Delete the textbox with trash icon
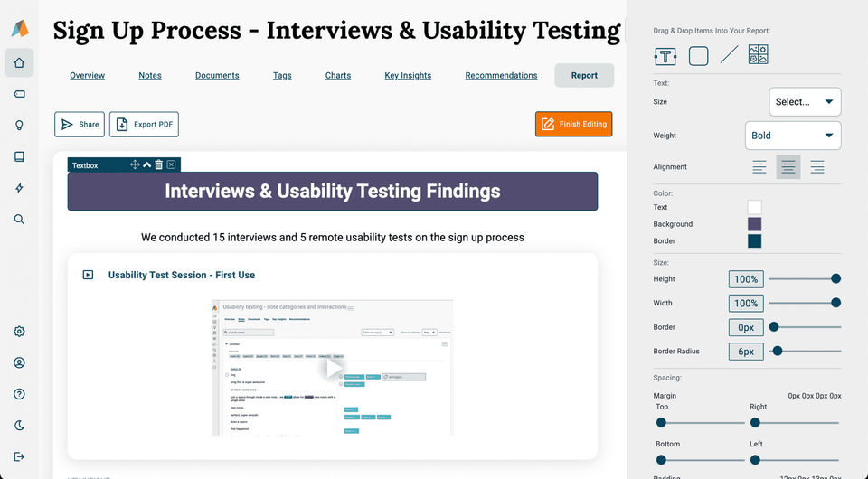 tap(159, 164)
